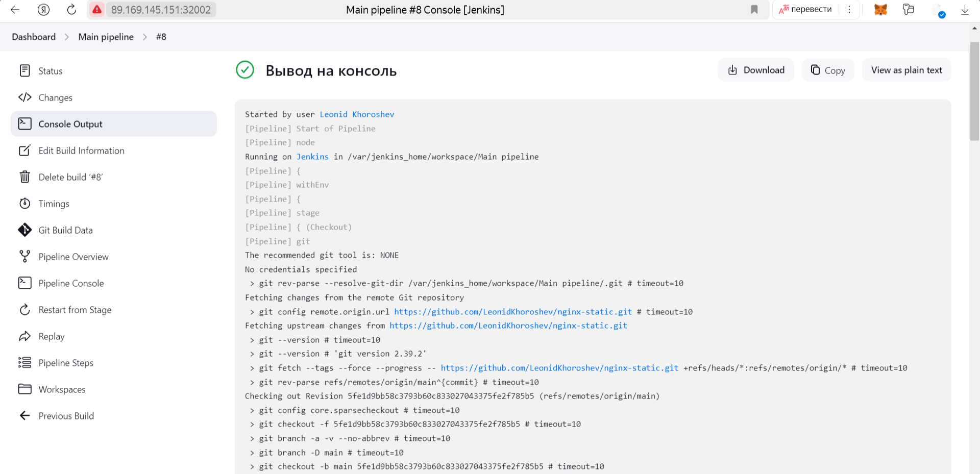Copy the console output
The width and height of the screenshot is (980, 474).
[828, 70]
